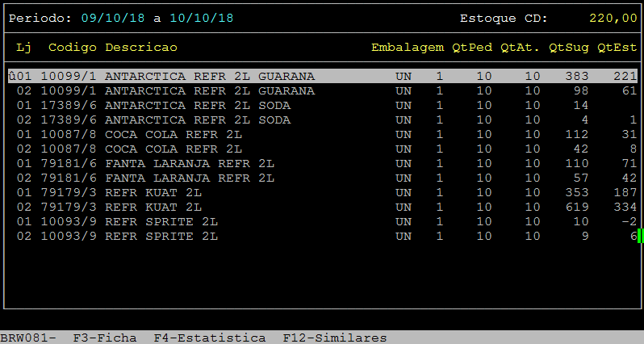Click QtEst value 61

click(629, 90)
